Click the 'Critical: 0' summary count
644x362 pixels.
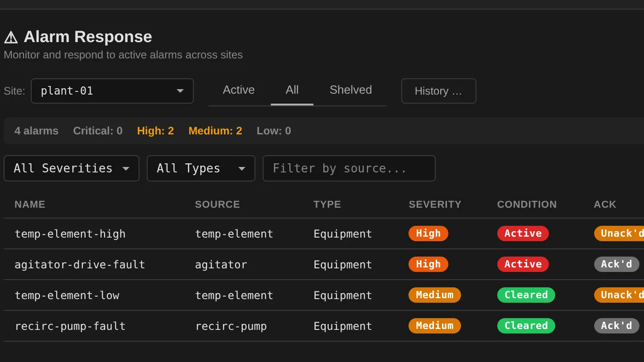(98, 131)
